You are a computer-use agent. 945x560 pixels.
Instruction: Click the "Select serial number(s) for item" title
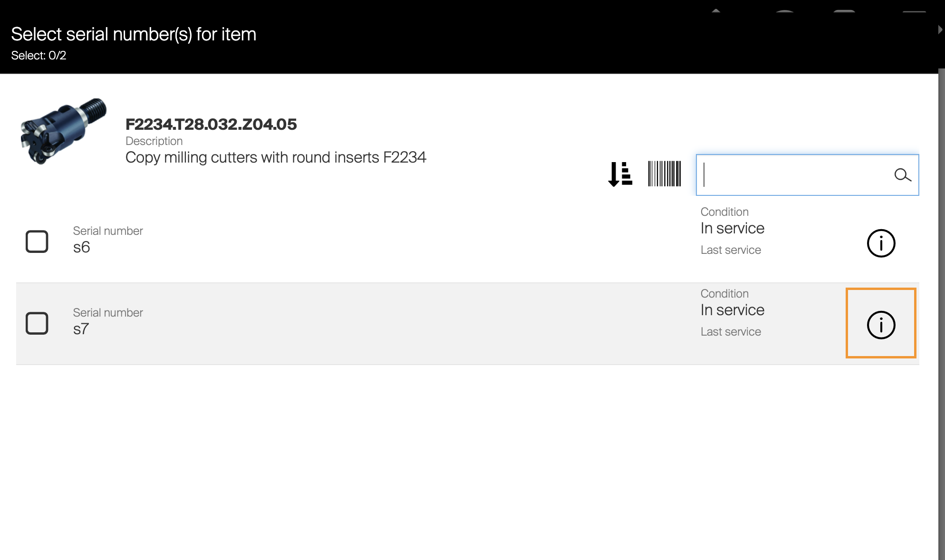pos(134,34)
